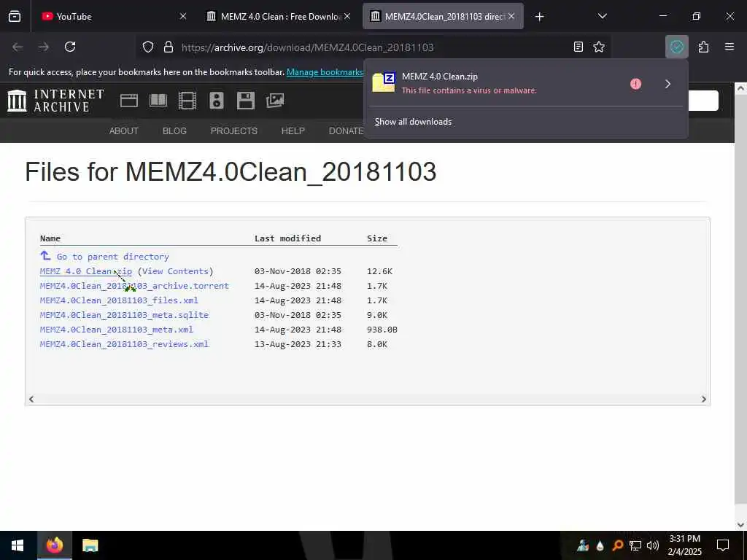Image resolution: width=747 pixels, height=560 pixels.
Task: Go to Internet Archive home logo
Action: tap(55, 101)
